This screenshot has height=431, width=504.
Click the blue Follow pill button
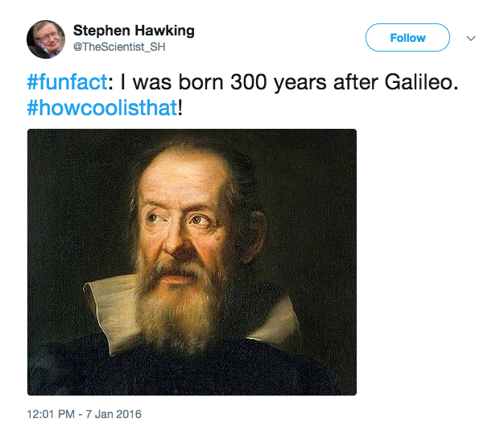coord(407,38)
